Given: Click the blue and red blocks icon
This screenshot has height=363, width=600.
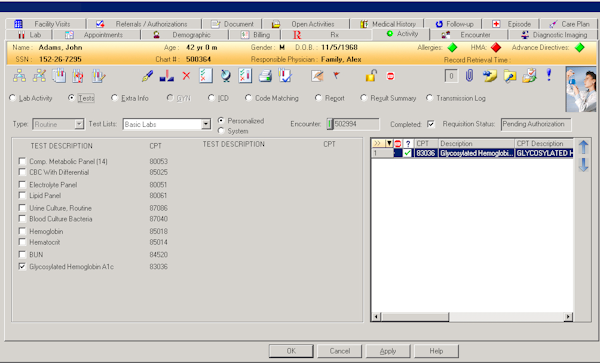Looking at the screenshot, I should pyautogui.click(x=167, y=76).
